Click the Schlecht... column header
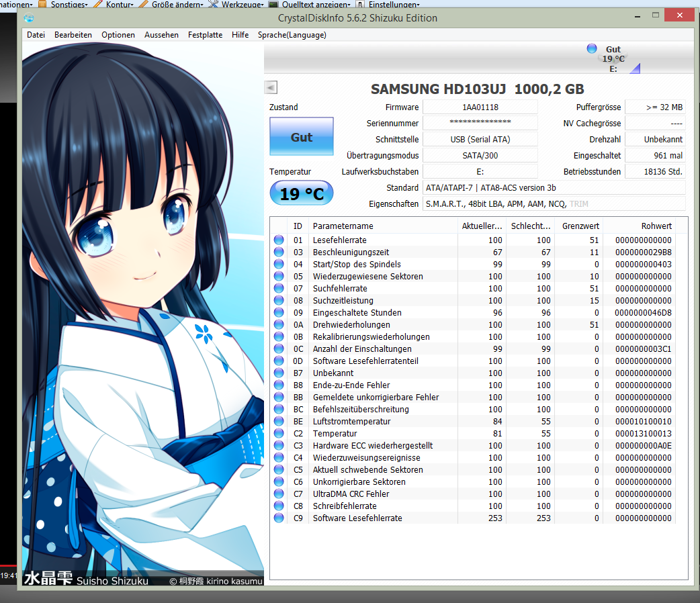Image resolution: width=700 pixels, height=603 pixels. [x=530, y=226]
